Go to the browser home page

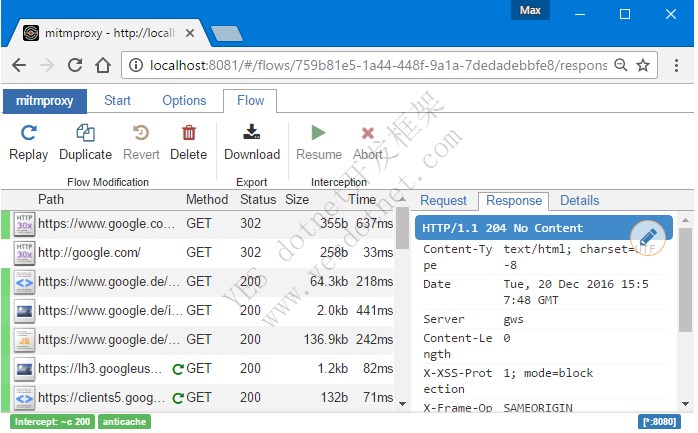103,65
